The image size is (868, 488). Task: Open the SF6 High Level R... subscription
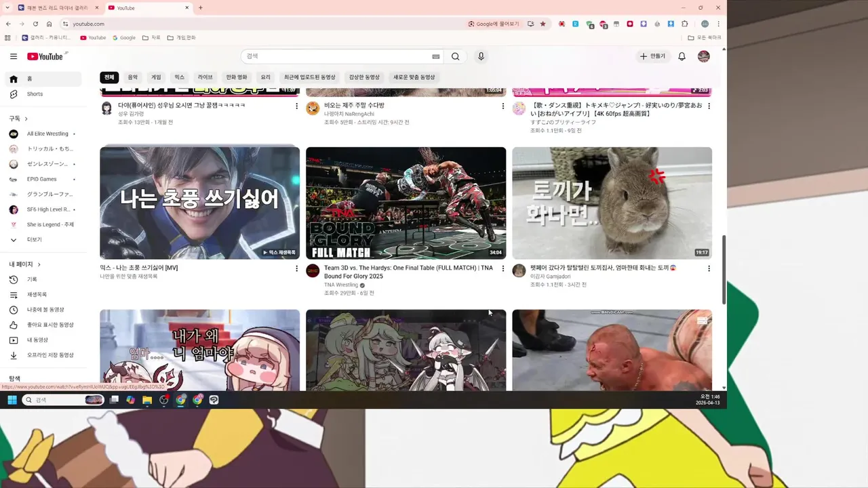(x=43, y=209)
